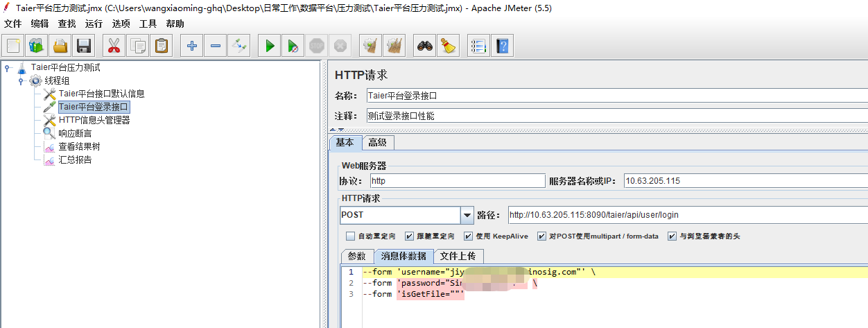Open the POST method dropdown arrow
This screenshot has width=868, height=328.
467,215
